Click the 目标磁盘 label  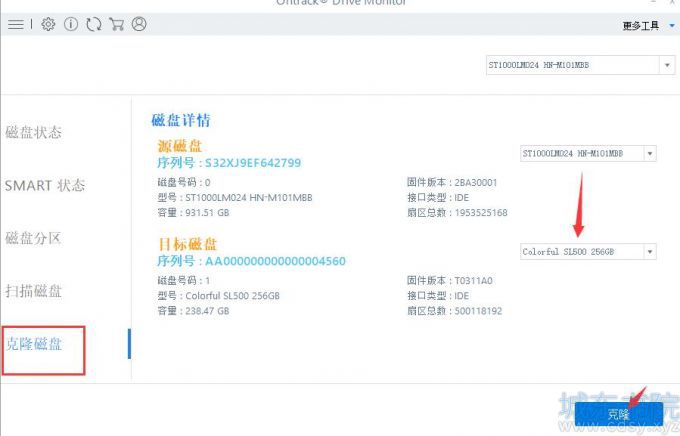[187, 244]
